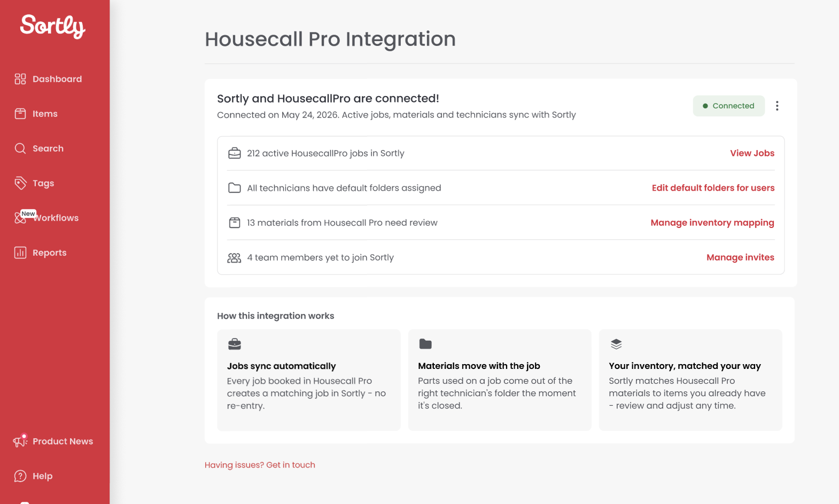This screenshot has width=839, height=504.
Task: Click the layers icon on Your inventory card
Action: click(616, 344)
